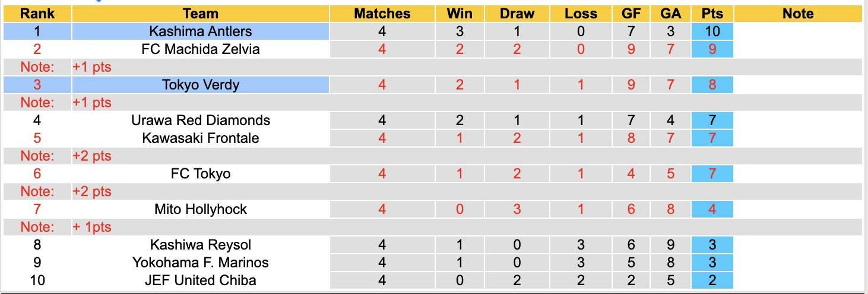Click JEF United Chiba team name

point(201,280)
